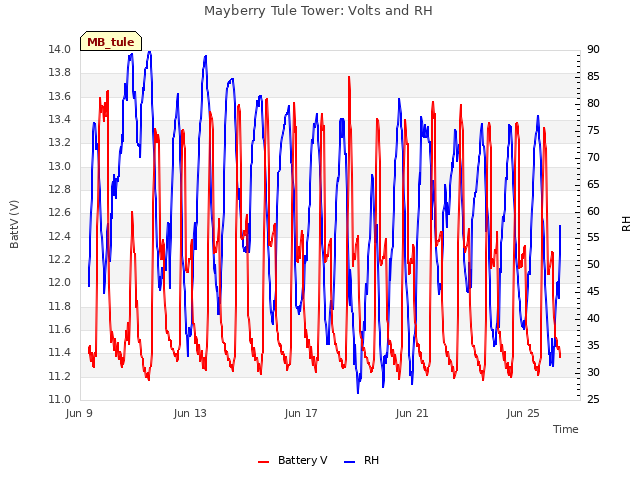Click the 13.8 left axis value
640x480 pixels.
pos(60,73)
